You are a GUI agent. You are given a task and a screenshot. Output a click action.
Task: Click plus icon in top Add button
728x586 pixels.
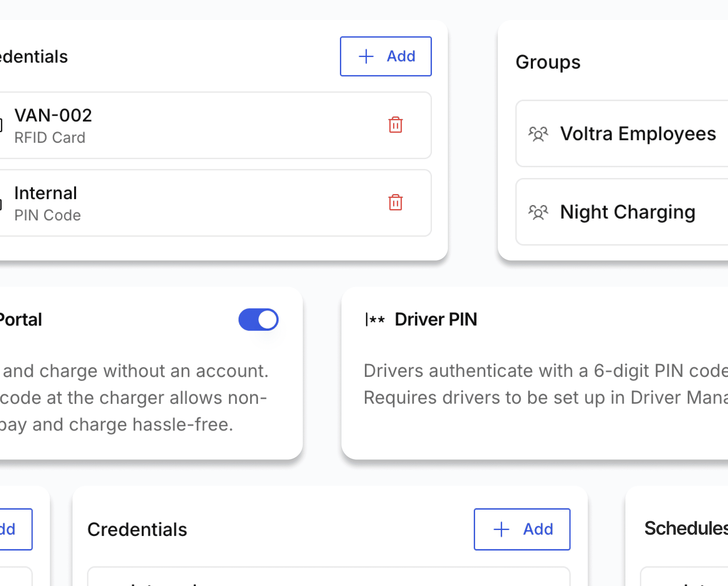click(x=366, y=56)
